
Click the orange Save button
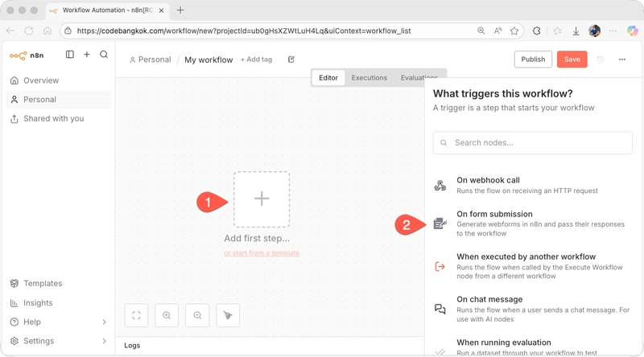(572, 59)
